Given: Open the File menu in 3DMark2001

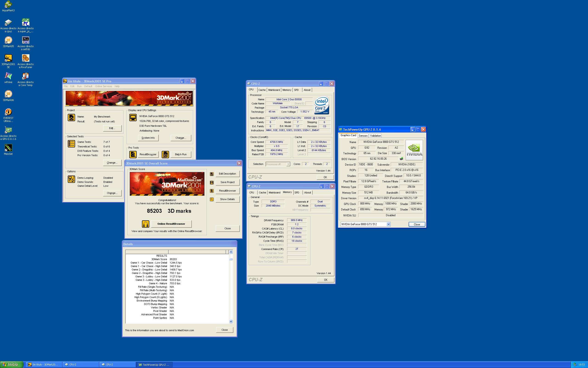Looking at the screenshot, I should point(66,86).
